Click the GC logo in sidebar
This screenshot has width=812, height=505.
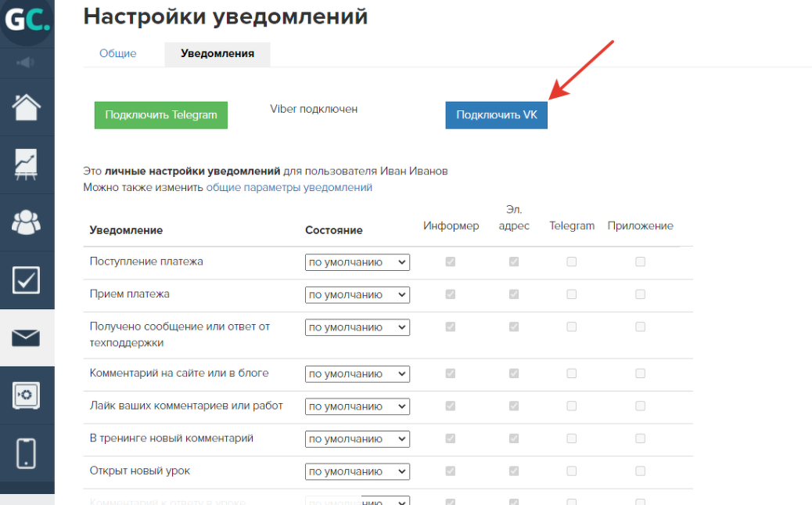pos(27,20)
